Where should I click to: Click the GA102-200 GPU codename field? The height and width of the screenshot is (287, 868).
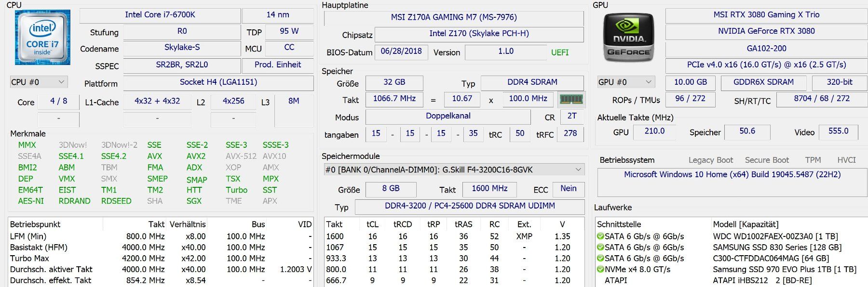coord(766,49)
